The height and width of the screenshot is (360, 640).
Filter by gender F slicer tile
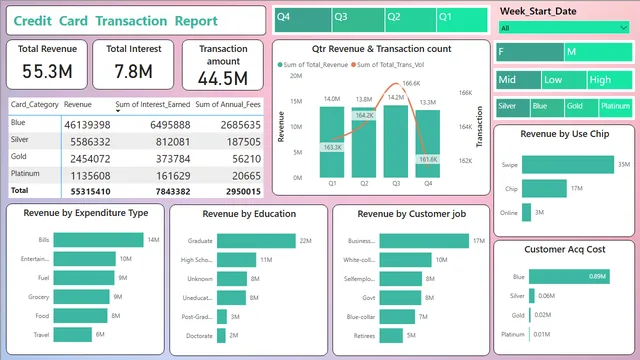[530, 52]
